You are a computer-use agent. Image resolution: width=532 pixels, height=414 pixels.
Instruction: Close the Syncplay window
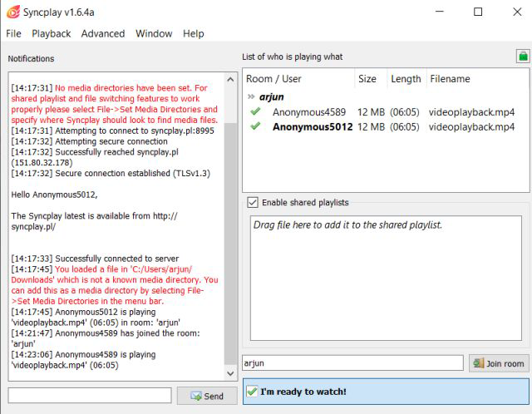click(x=517, y=12)
